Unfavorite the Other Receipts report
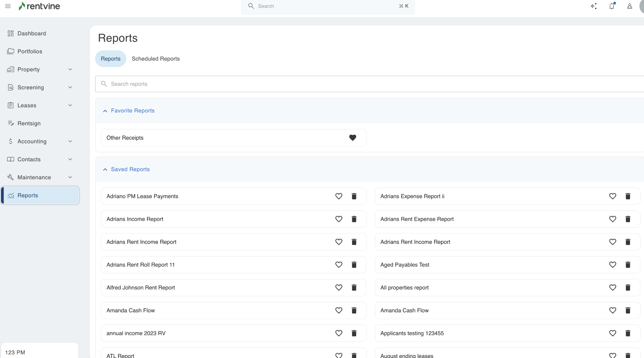This screenshot has width=644, height=358. 353,138
